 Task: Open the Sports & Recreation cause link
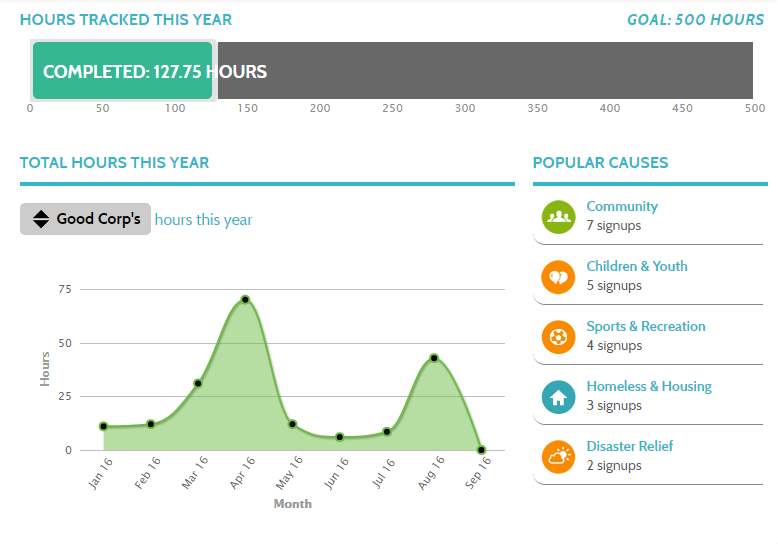point(646,327)
